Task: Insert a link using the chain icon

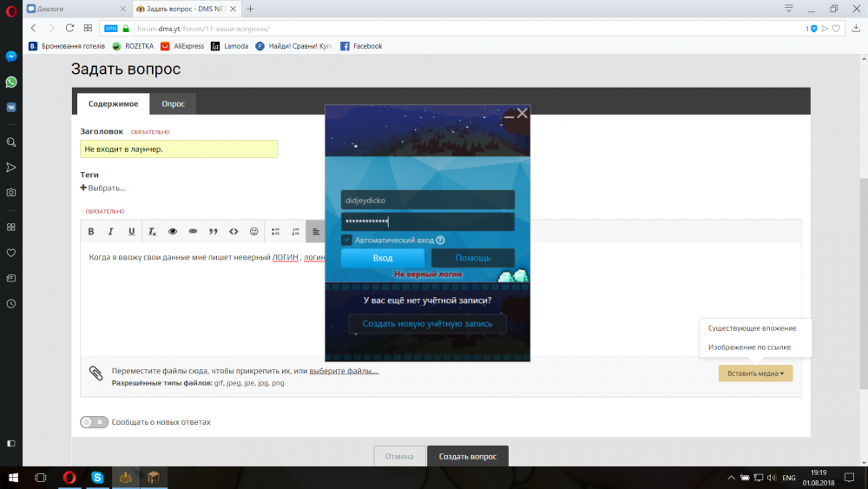Action: point(193,232)
